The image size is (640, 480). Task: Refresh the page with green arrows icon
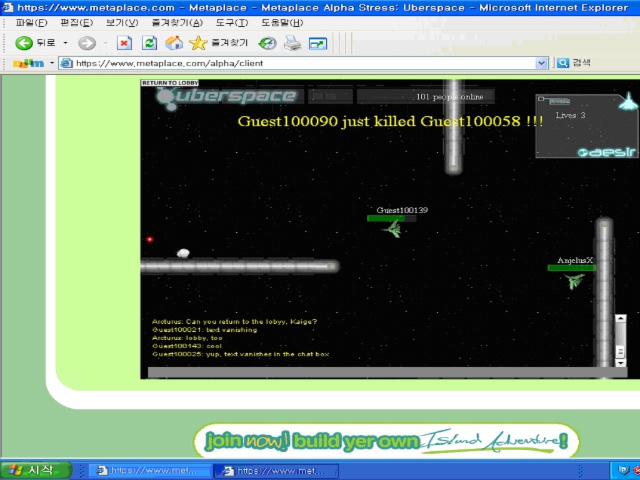point(149,43)
